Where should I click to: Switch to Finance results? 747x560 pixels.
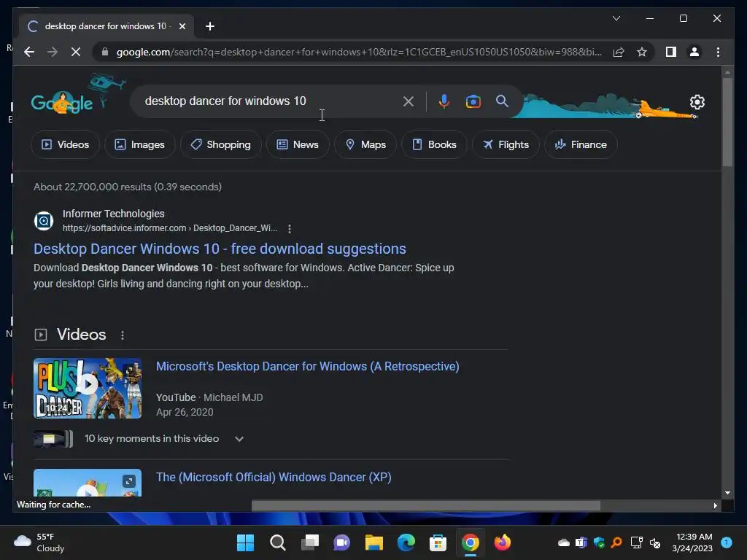pos(581,144)
